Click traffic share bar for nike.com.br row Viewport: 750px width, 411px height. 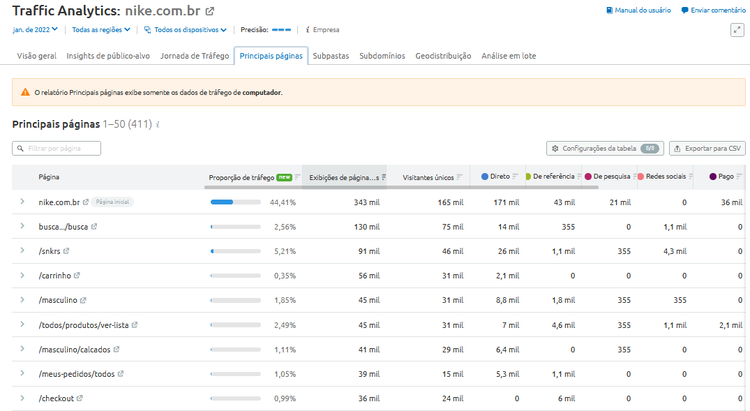236,202
